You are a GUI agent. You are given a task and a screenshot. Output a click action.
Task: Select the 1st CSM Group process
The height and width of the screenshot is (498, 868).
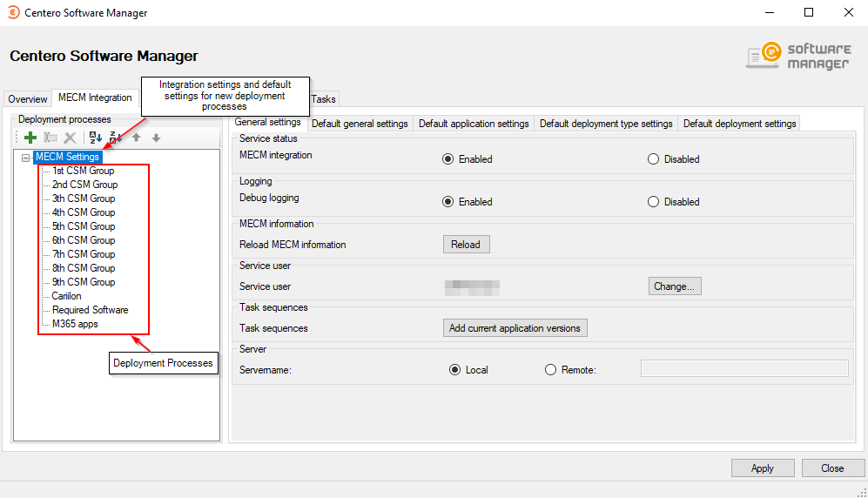83,171
